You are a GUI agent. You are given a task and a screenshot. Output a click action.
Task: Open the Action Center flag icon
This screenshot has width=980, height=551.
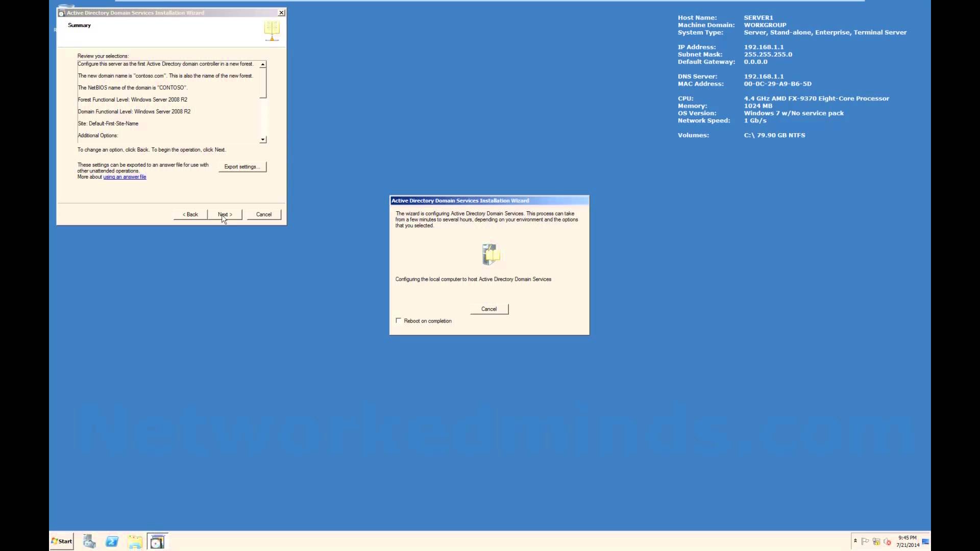[865, 542]
